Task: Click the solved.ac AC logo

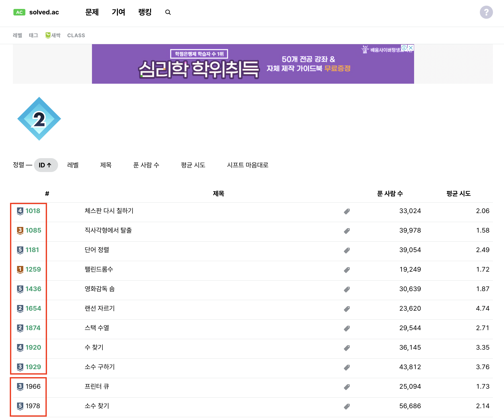Action: [20, 12]
